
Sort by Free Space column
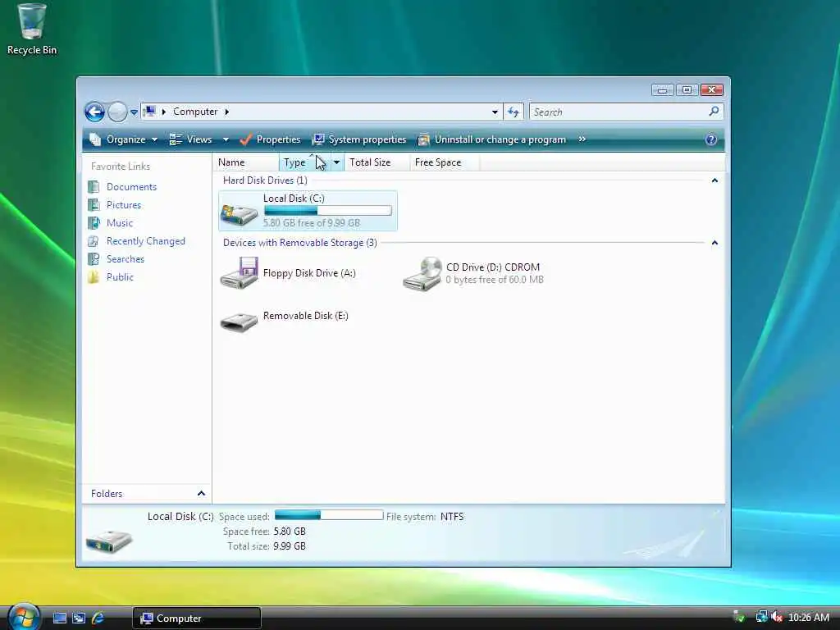(x=445, y=162)
